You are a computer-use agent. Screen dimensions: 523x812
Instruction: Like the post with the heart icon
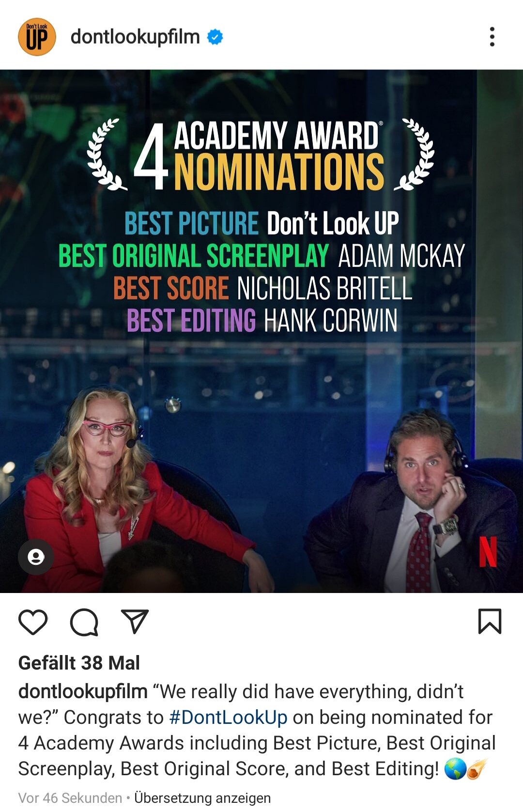(x=33, y=622)
